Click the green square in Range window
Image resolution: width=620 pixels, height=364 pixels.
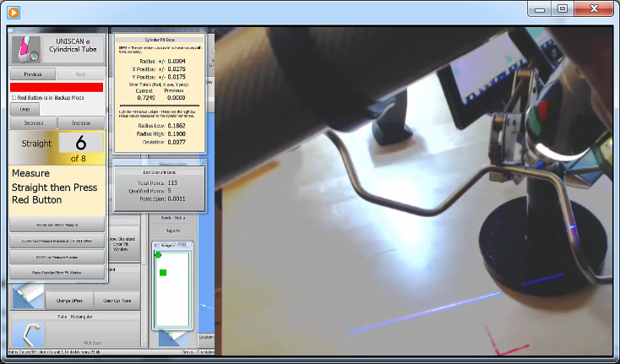click(163, 273)
